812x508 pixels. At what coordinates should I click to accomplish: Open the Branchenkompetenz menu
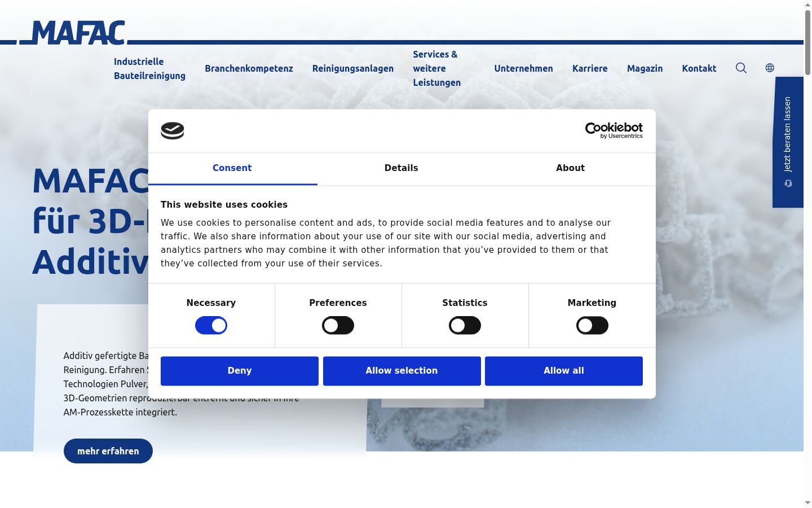click(249, 68)
